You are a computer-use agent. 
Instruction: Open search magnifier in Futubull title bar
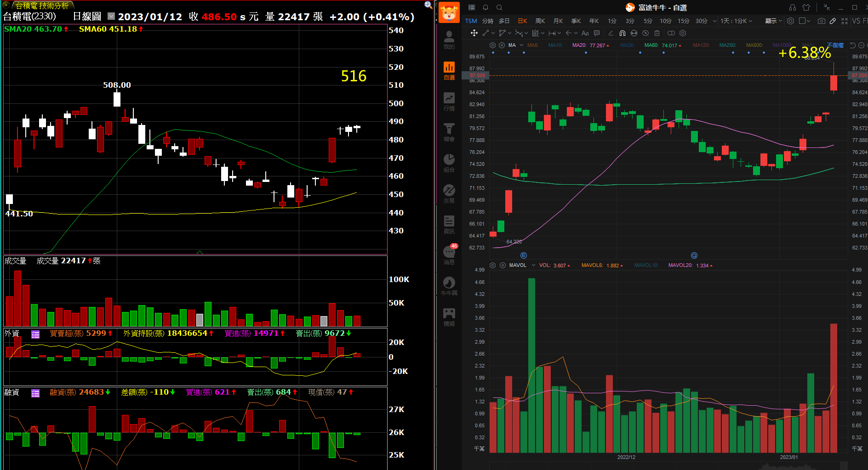499,7
